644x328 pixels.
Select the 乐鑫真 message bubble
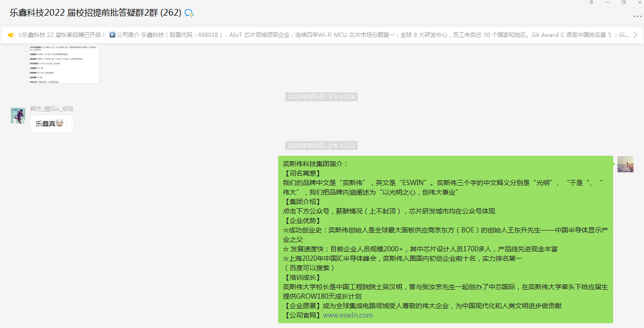tap(52, 124)
